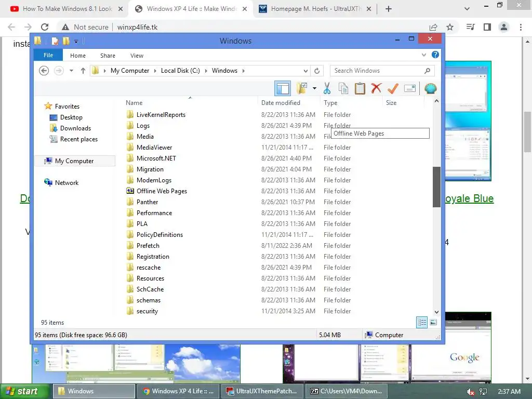Select Network in navigation pane
Image resolution: width=532 pixels, height=399 pixels.
tap(66, 182)
